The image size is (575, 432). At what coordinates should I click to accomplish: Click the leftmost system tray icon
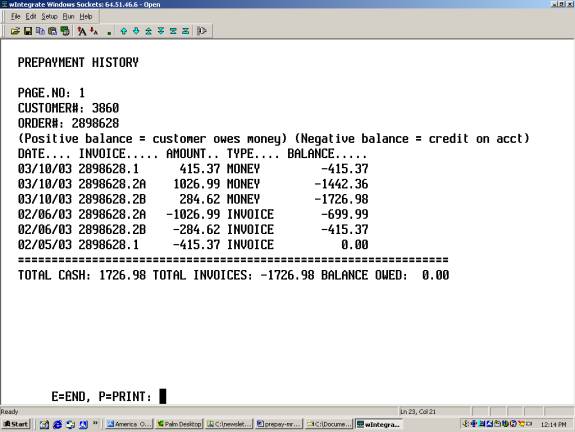[x=466, y=424]
